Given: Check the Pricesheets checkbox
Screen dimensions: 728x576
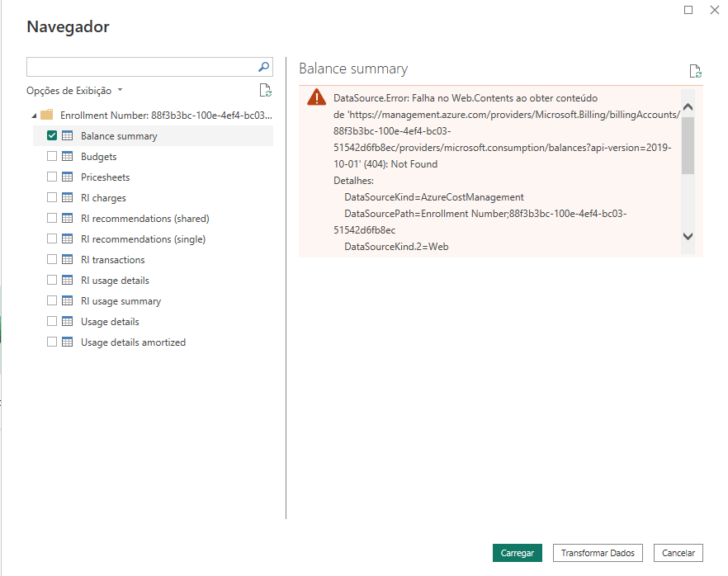Looking at the screenshot, I should (52, 177).
